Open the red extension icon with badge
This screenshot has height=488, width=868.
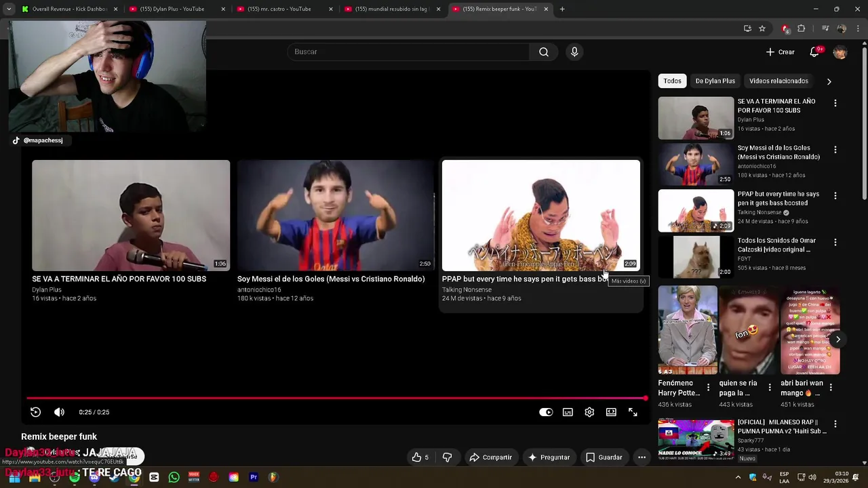point(785,28)
